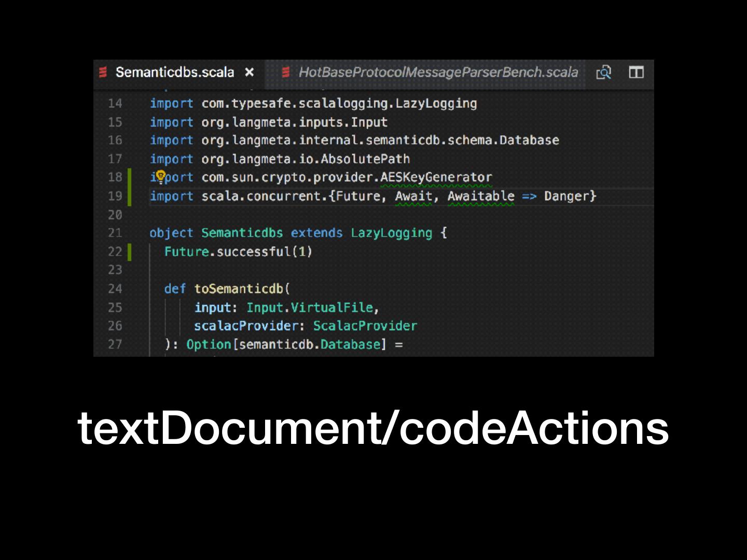Click the green change marker beside line 22
747x560 pixels.
tap(130, 252)
